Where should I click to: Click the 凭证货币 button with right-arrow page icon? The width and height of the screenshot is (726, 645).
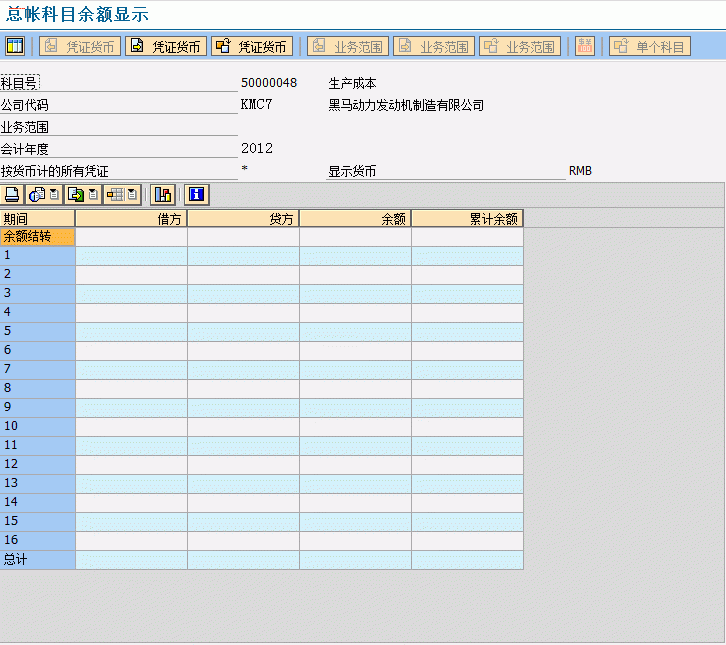click(166, 46)
